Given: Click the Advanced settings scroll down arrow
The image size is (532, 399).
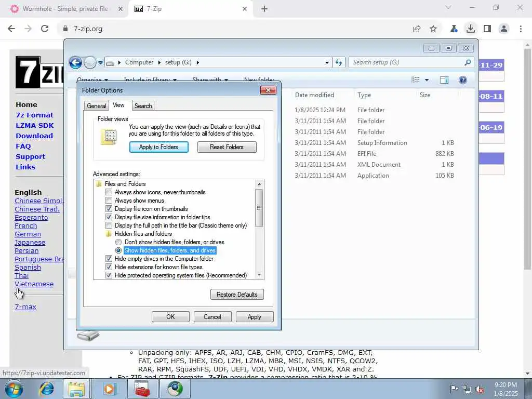Looking at the screenshot, I should 259,275.
